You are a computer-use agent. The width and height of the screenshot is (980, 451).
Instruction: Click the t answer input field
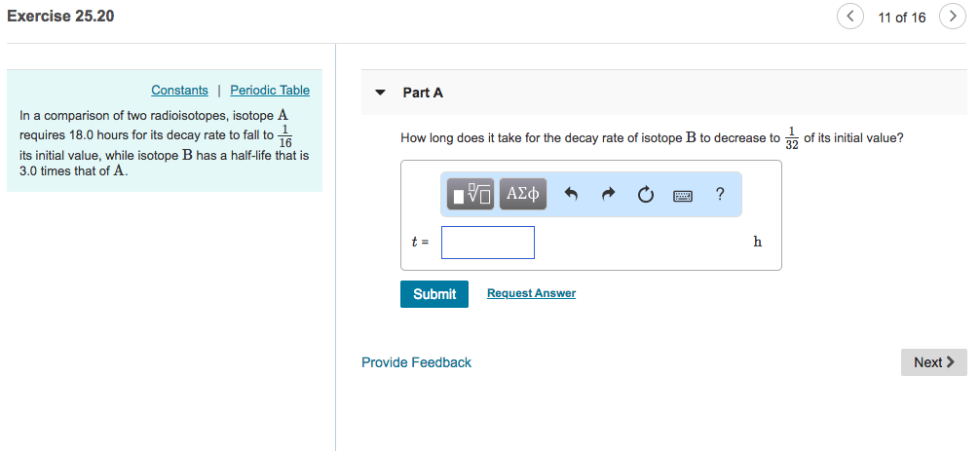[487, 243]
